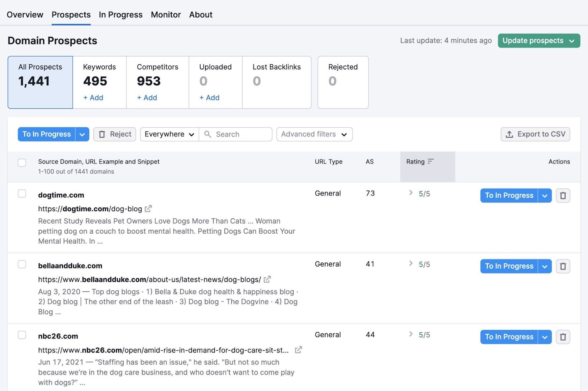
Task: Open the Update prospects dropdown chevron
Action: click(x=571, y=40)
